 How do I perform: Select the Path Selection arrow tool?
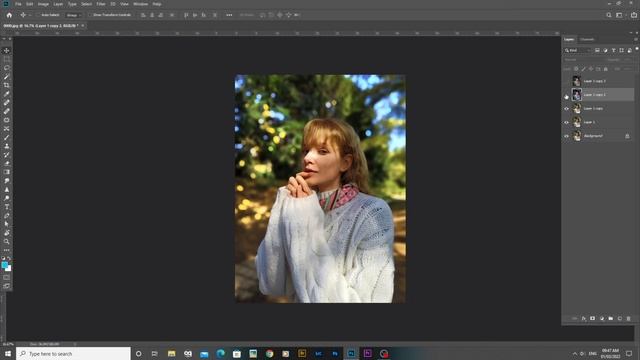[7, 224]
